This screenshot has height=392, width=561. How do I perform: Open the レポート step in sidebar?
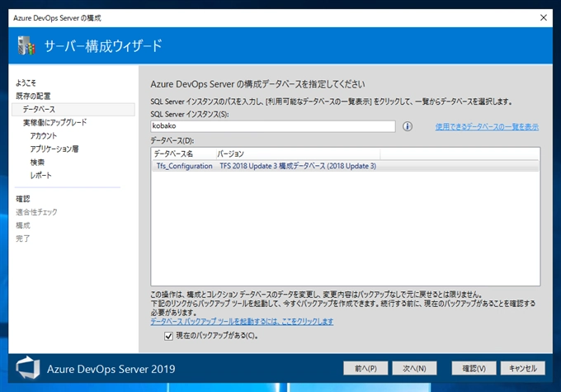tap(40, 176)
